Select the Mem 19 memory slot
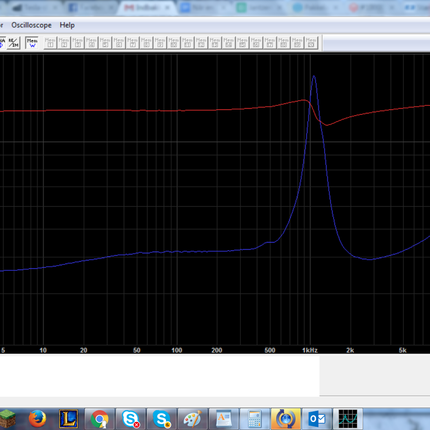The width and height of the screenshot is (430, 430). [x=297, y=43]
